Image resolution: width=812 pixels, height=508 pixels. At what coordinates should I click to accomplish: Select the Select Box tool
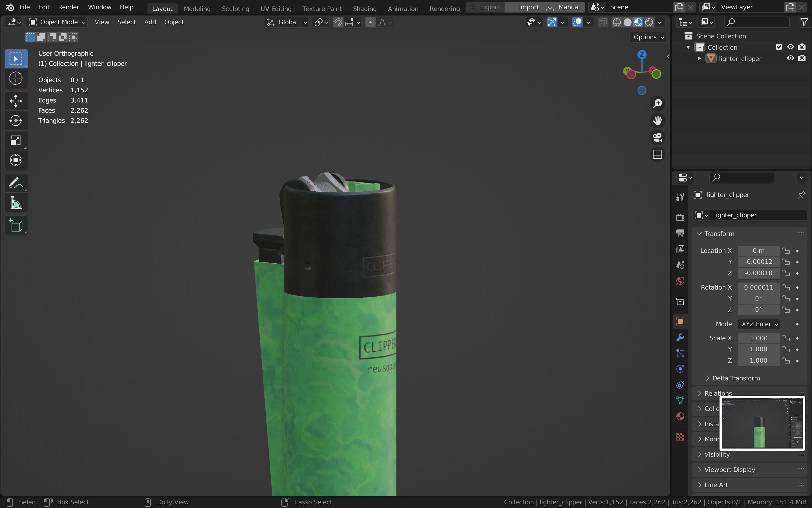point(16,59)
